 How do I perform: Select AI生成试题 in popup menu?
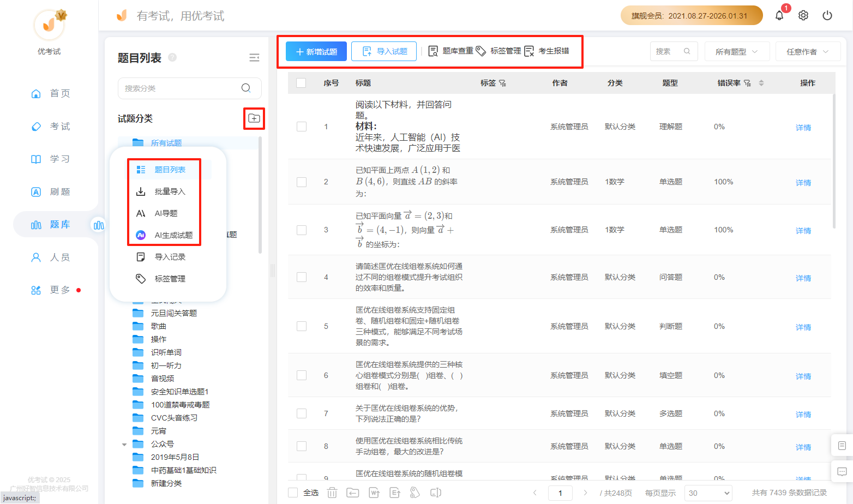173,235
